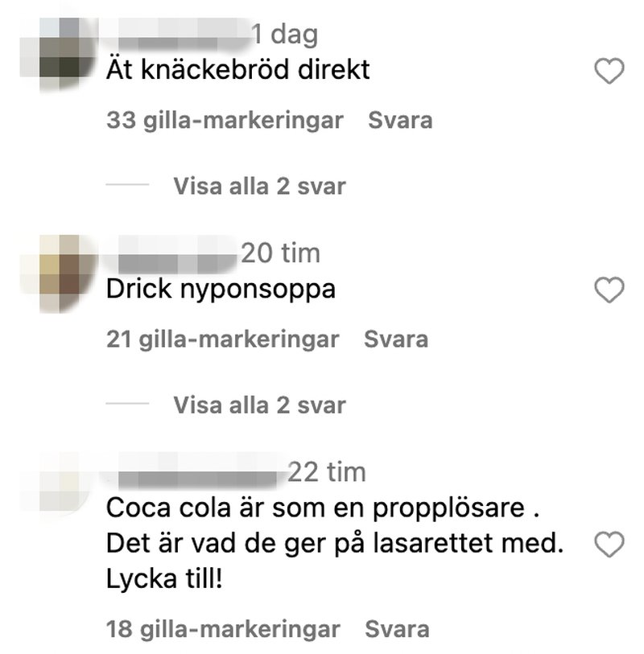Open avatar of Coca cola commenter
The width and height of the screenshot is (644, 654).
(59, 483)
